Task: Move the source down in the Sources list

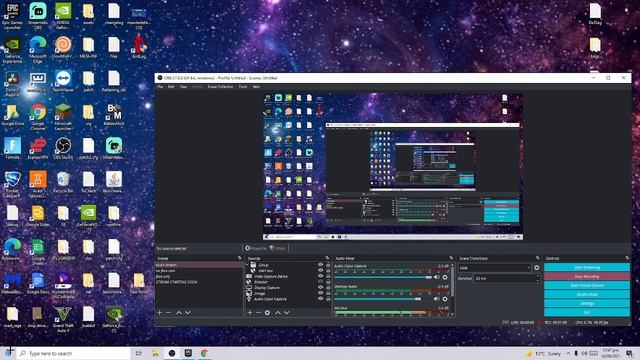Action: pyautogui.click(x=287, y=313)
